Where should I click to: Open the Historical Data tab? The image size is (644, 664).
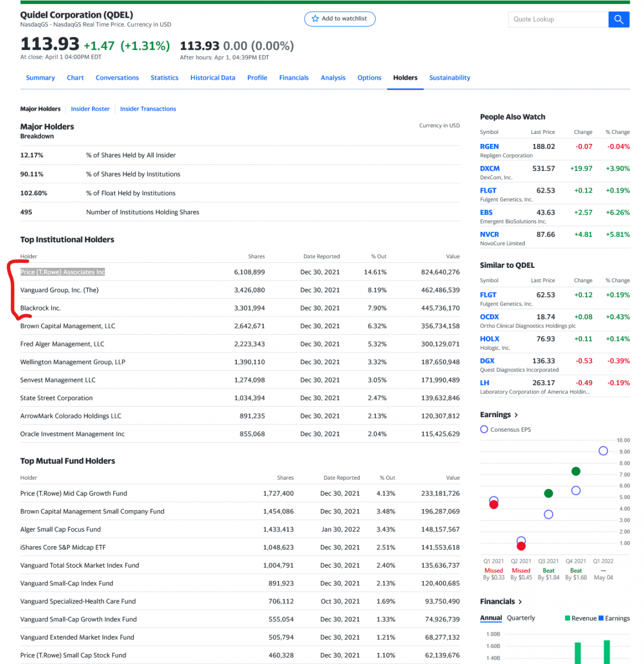coord(212,78)
